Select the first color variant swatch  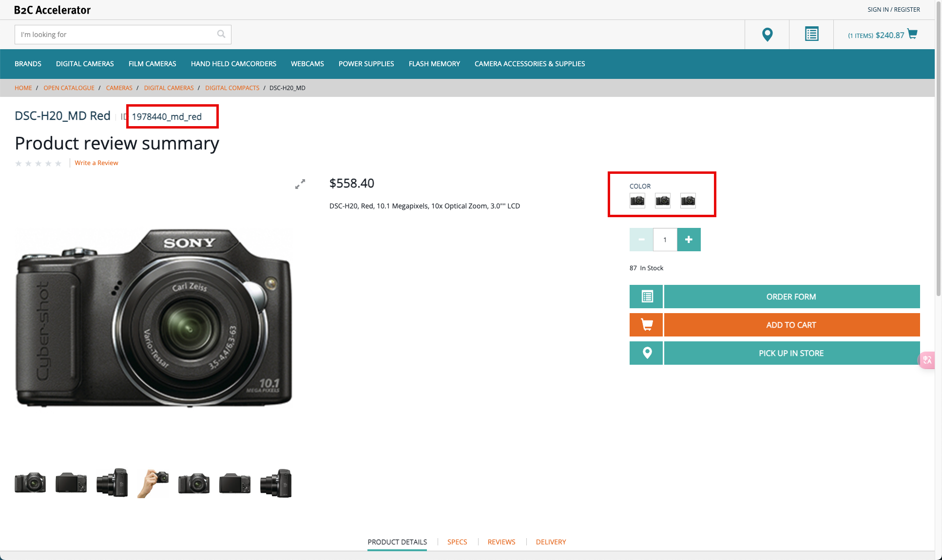637,201
